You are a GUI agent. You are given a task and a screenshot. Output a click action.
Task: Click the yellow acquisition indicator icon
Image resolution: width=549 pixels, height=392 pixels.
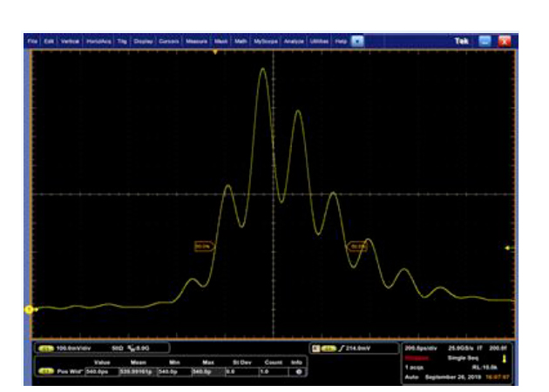[505, 359]
